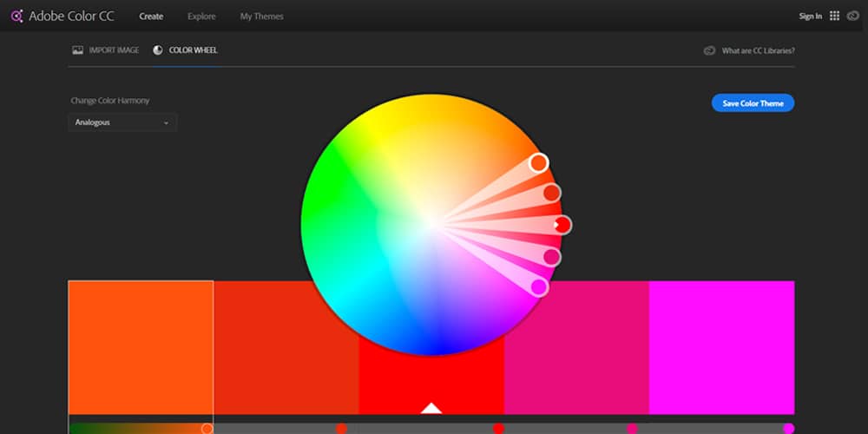868x434 pixels.
Task: Click the pink slider knob below fourth swatch
Action: 632,429
